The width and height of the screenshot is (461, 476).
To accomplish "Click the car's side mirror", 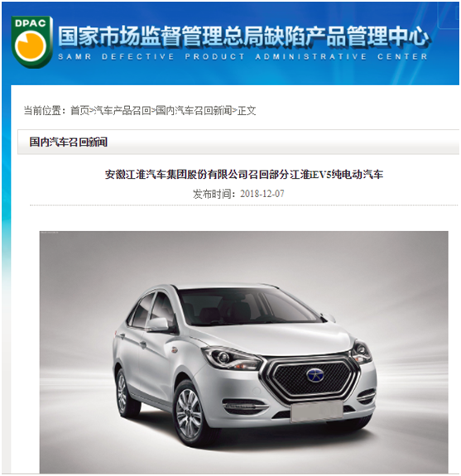I will pos(158,325).
